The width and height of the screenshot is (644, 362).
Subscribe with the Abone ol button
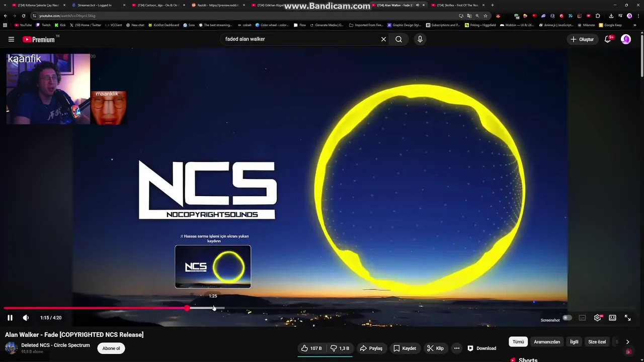pos(111,348)
